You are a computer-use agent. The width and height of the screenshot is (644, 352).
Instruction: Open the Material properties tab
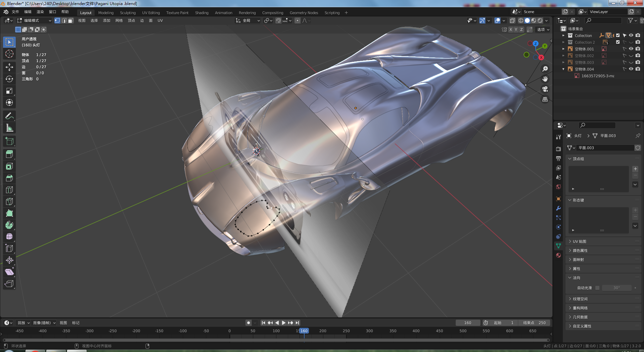[558, 255]
